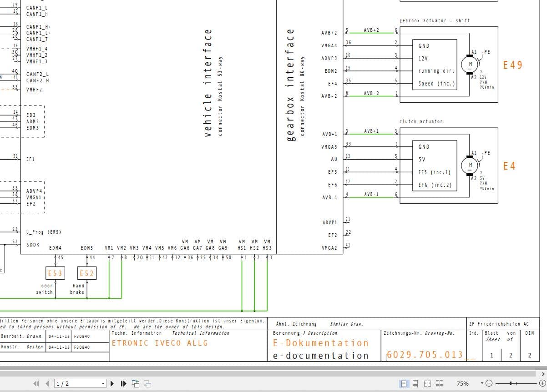This screenshot has height=392, width=547.
Task: Click the zoom slider handle
Action: coord(511,384)
